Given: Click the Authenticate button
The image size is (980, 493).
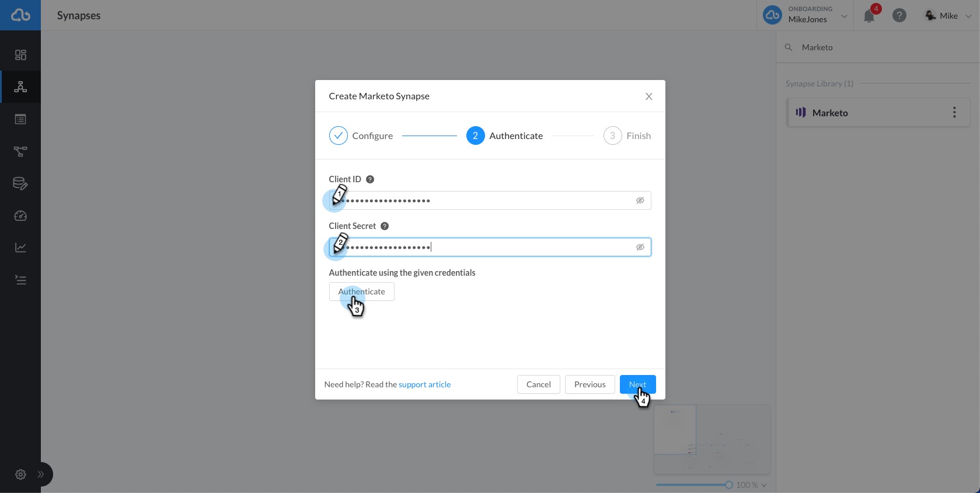Looking at the screenshot, I should [x=362, y=291].
